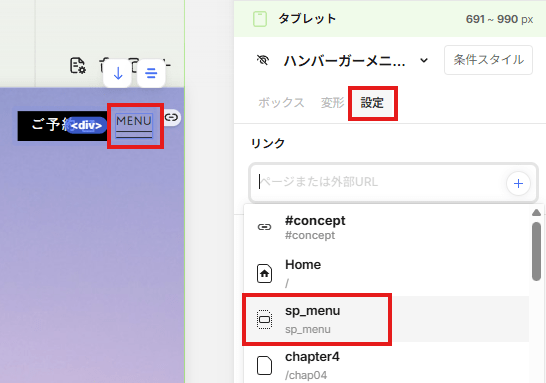Click the dropdown list scroll-up arrow

(536, 212)
